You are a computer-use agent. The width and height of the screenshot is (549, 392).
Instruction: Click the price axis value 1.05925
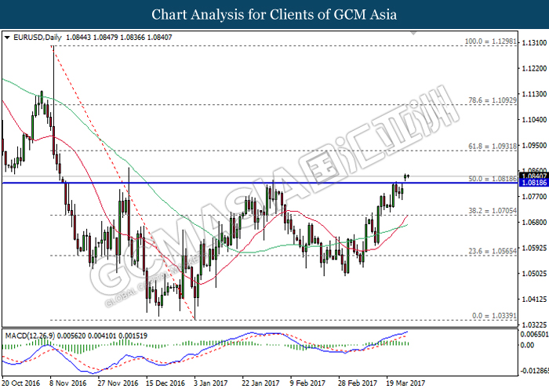[534, 249]
